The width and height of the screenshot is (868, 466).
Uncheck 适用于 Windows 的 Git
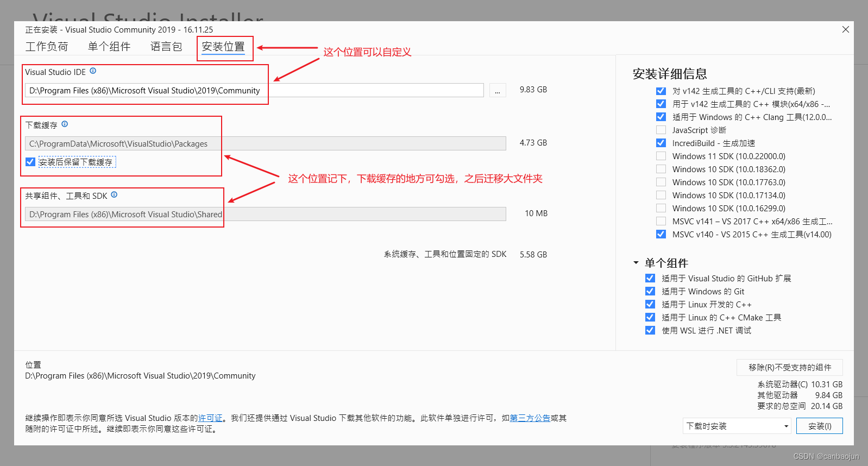650,291
